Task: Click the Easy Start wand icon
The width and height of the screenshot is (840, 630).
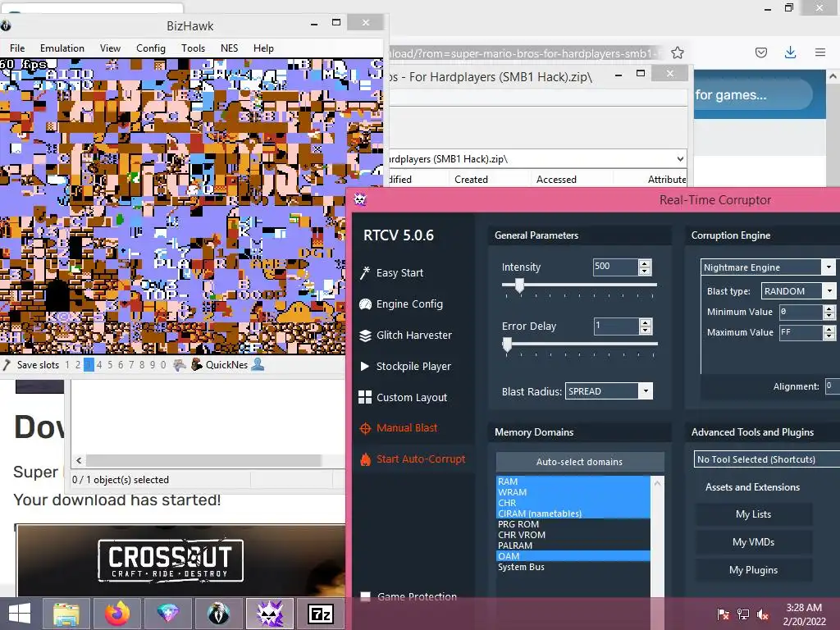Action: [365, 272]
